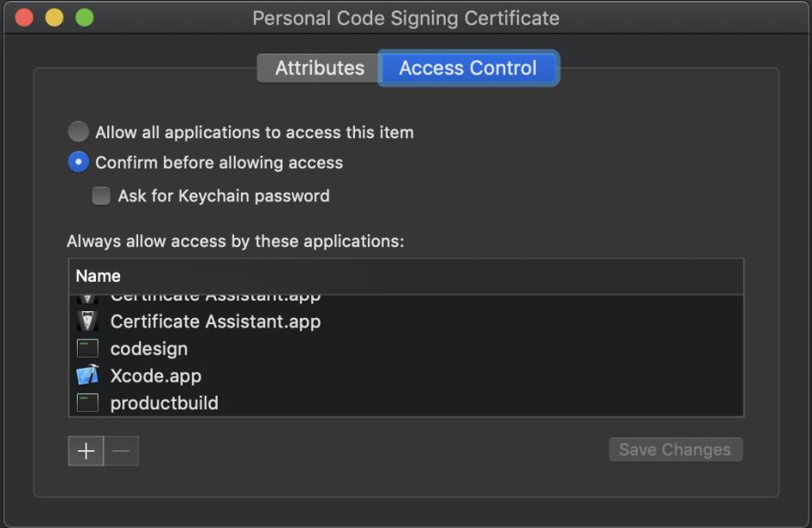The height and width of the screenshot is (528, 812).
Task: Select the radio button for allowing all applications
Action: (79, 131)
